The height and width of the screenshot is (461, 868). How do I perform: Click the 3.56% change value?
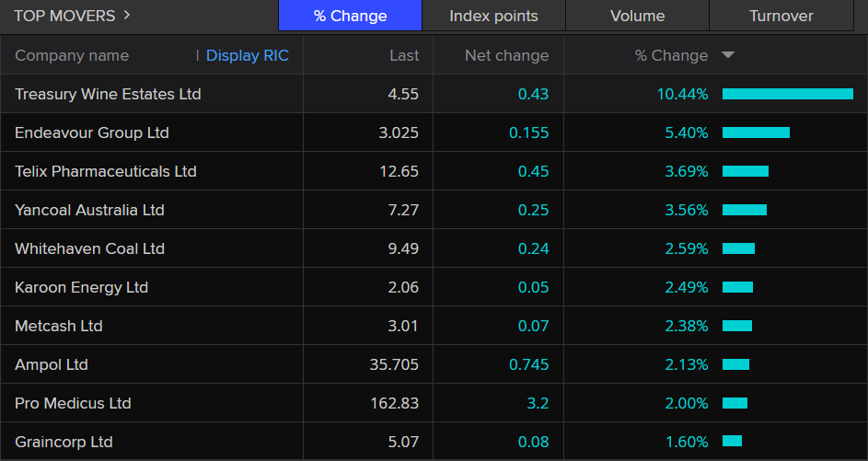(x=687, y=210)
